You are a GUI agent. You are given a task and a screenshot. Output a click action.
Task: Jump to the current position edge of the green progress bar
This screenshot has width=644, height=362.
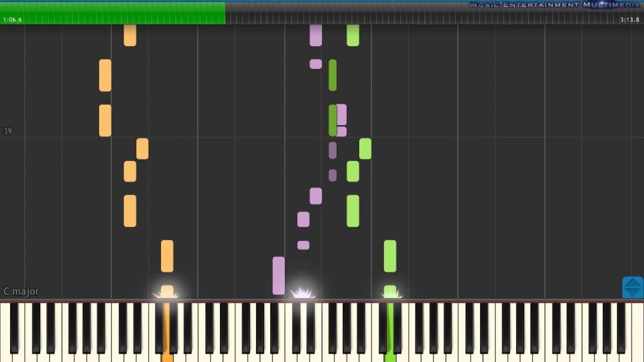pyautogui.click(x=225, y=13)
